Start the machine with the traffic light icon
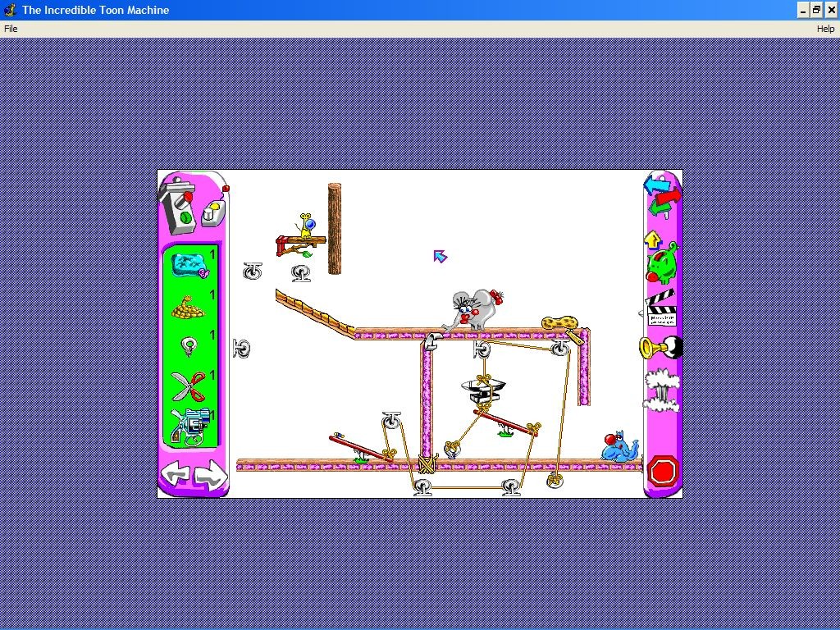This screenshot has height=630, width=840. pos(180,207)
